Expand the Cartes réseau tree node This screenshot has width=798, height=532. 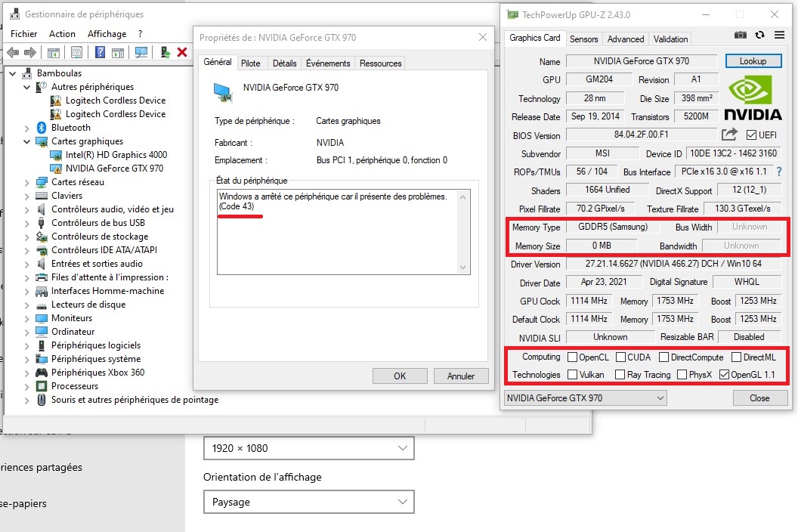pyautogui.click(x=27, y=182)
